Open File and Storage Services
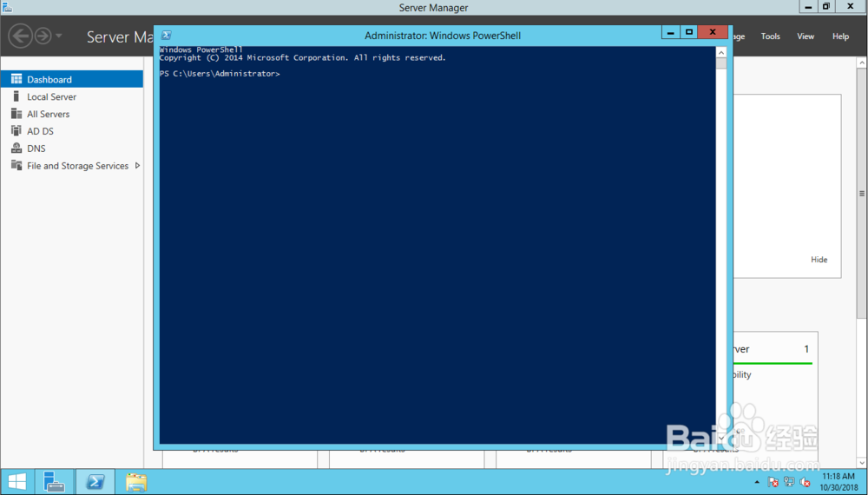 77,166
